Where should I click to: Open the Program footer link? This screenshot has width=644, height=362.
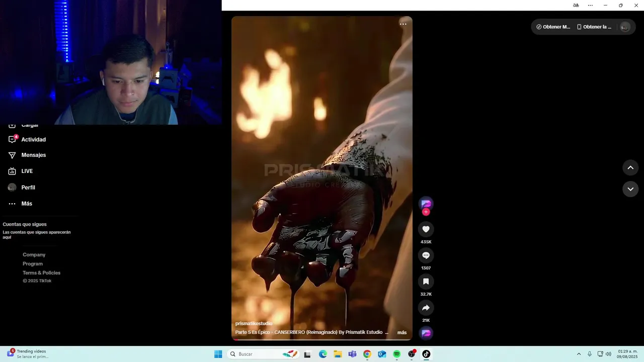(33, 264)
